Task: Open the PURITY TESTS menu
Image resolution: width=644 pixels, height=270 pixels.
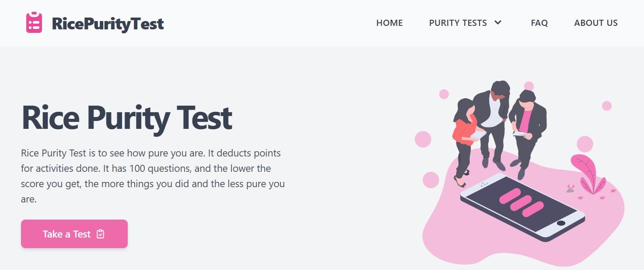Action: (458, 23)
